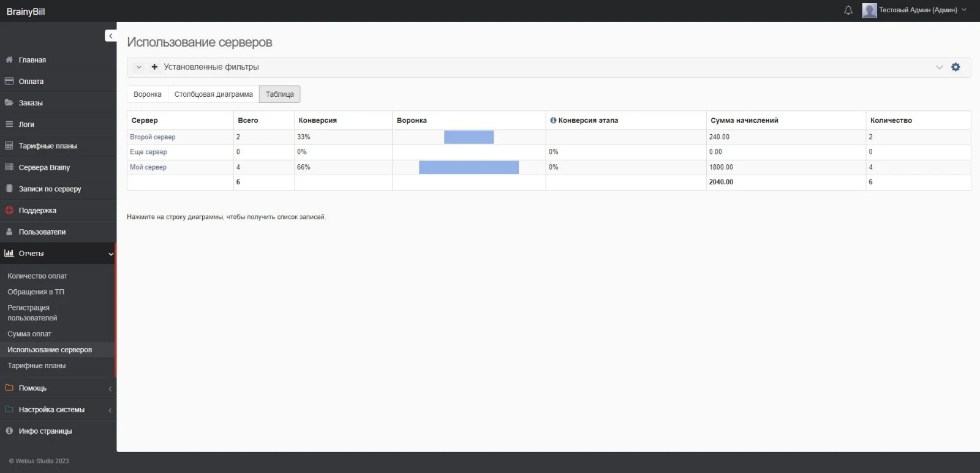Open Главная via home icon

pos(9,60)
